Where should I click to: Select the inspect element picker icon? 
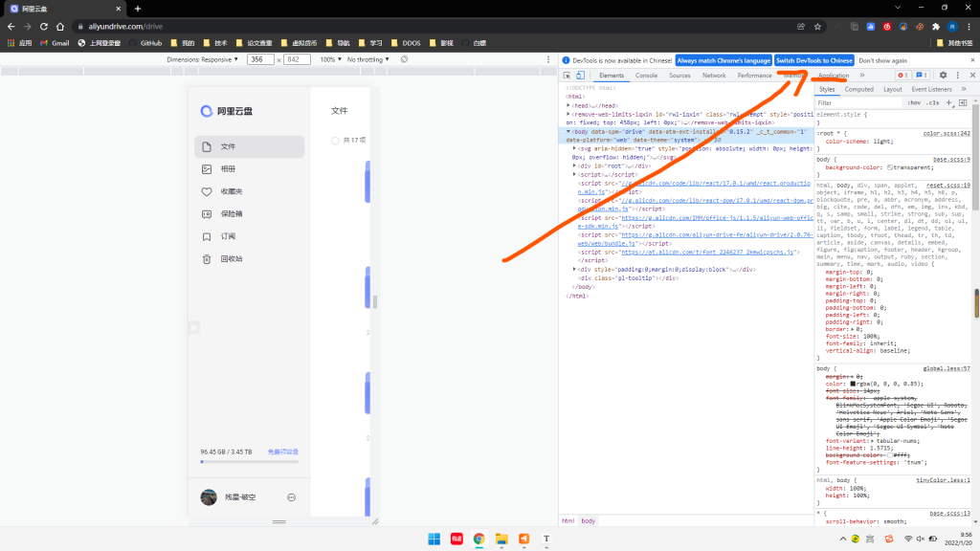tap(567, 75)
